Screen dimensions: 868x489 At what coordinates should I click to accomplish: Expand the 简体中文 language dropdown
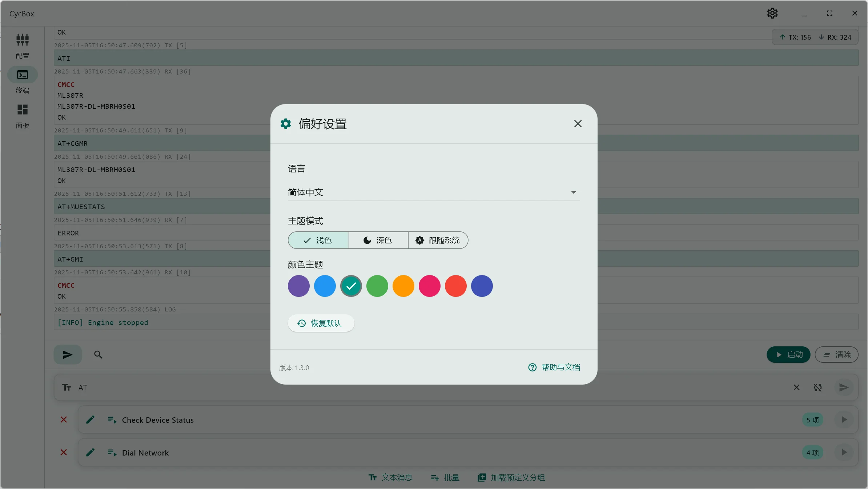point(433,192)
